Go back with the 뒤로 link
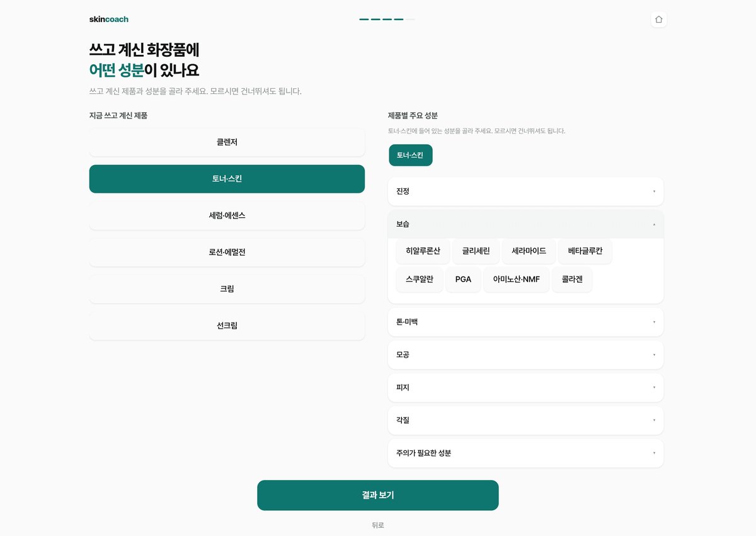 point(378,525)
